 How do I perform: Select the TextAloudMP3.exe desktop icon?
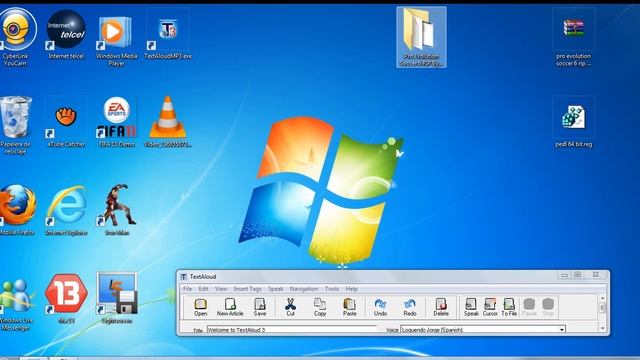(x=167, y=35)
